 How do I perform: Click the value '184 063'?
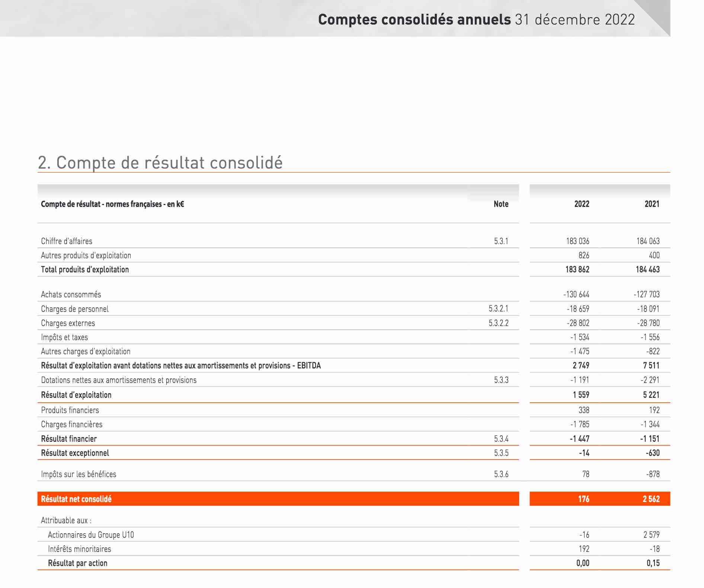point(648,241)
